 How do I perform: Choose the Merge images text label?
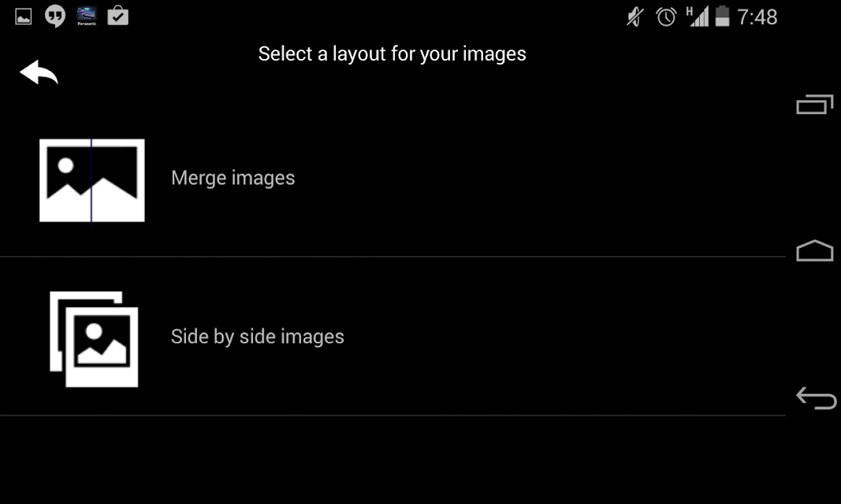(x=233, y=178)
